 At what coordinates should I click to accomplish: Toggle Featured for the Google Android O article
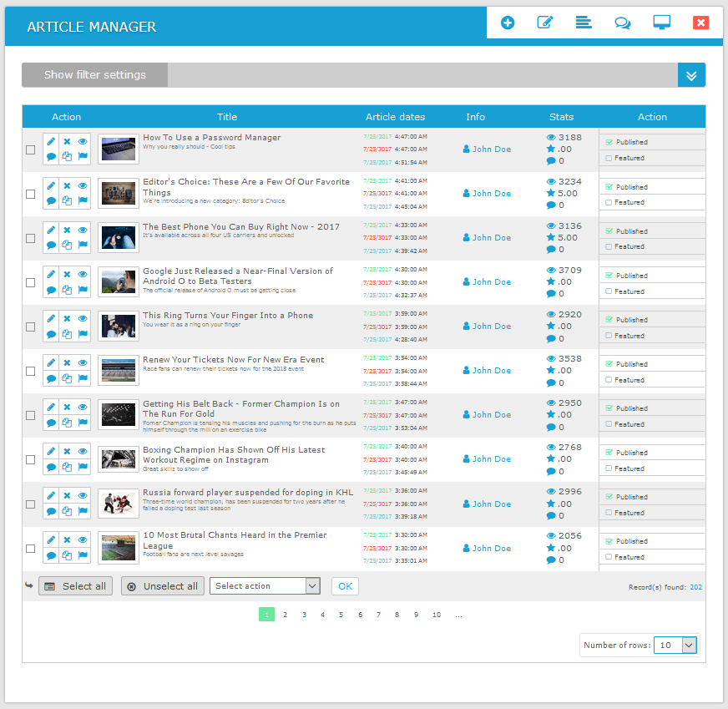(x=609, y=291)
